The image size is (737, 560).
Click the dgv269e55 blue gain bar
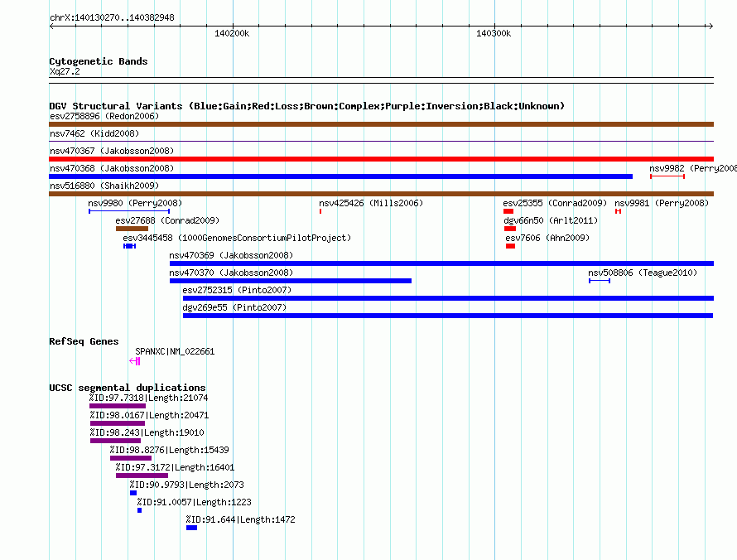pyautogui.click(x=448, y=316)
